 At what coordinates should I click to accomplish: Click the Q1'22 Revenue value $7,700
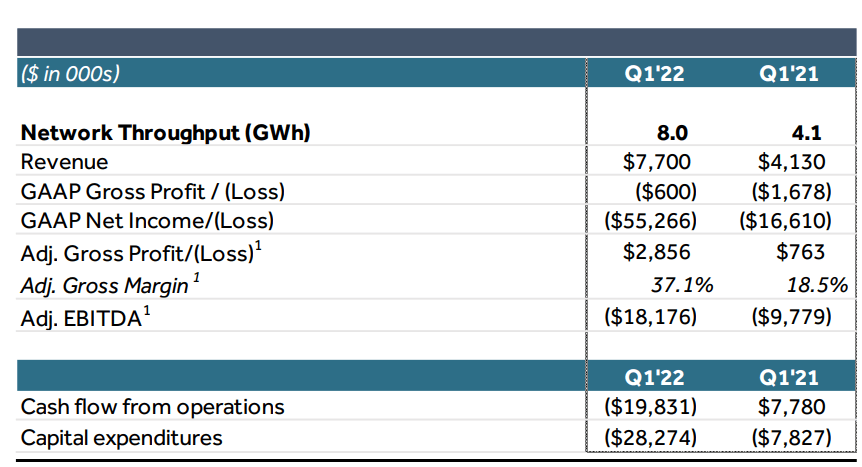coord(656,162)
